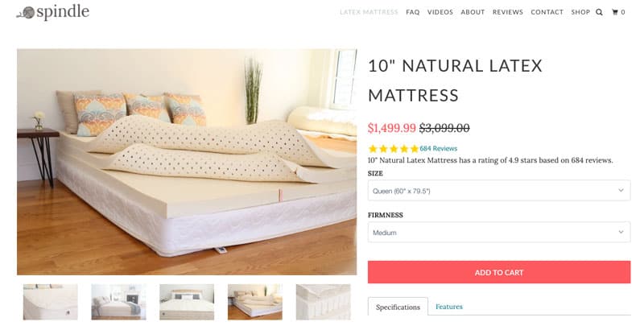644x326 pixels.
Task: Switch to the Features tab
Action: tap(449, 307)
